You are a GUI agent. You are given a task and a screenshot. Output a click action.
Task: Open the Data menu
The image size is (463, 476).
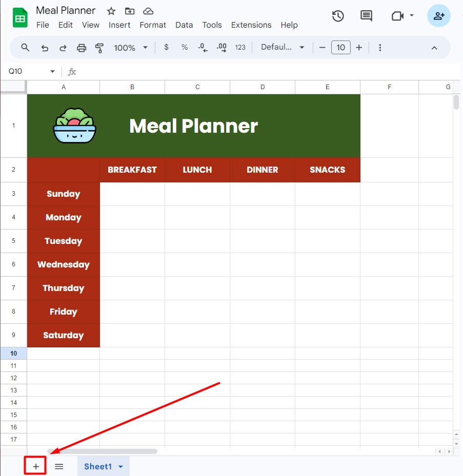coord(184,25)
